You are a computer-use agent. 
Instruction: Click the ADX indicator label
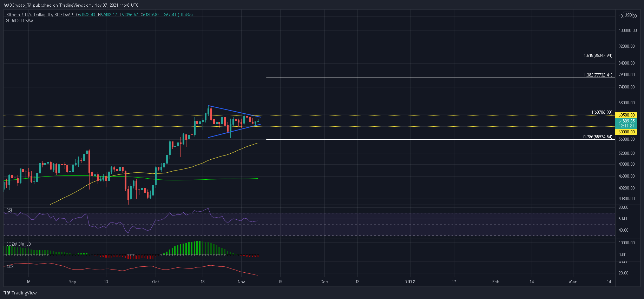pyautogui.click(x=10, y=267)
